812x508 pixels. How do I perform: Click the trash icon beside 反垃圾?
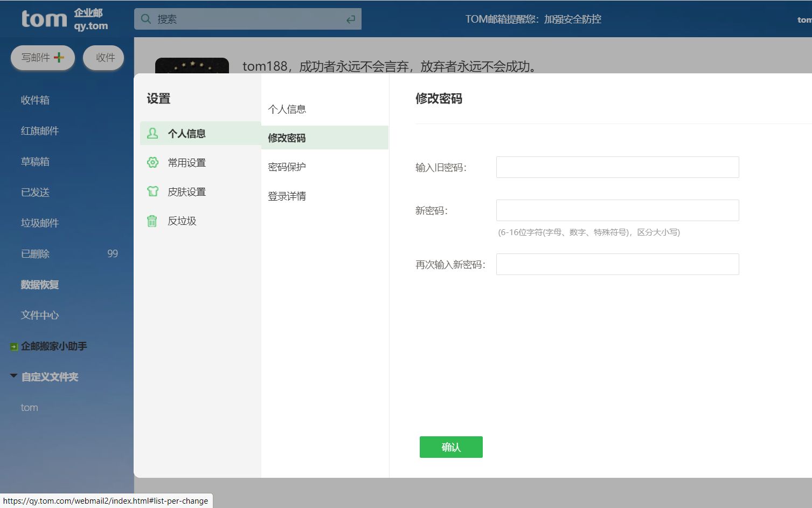[152, 221]
